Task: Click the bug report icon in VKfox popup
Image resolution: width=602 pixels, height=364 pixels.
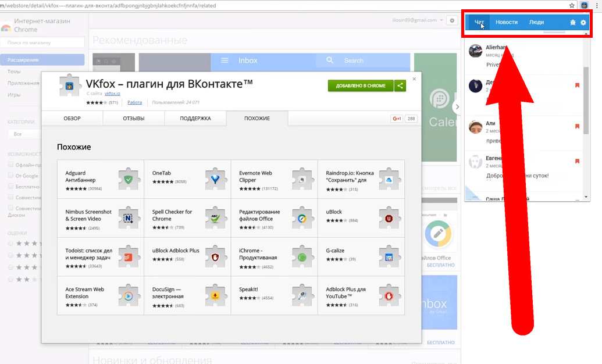Action: point(572,23)
